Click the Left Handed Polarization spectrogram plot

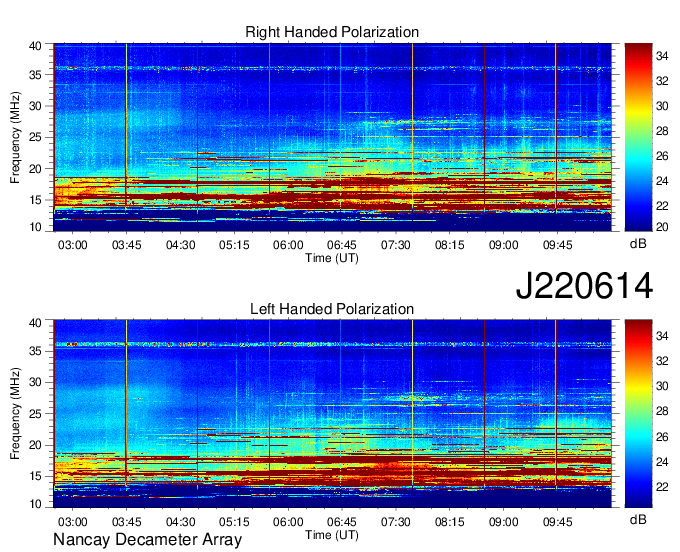click(333, 414)
